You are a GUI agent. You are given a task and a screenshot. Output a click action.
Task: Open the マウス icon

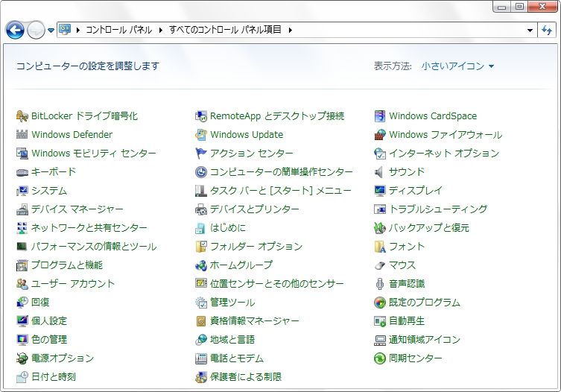click(x=380, y=265)
